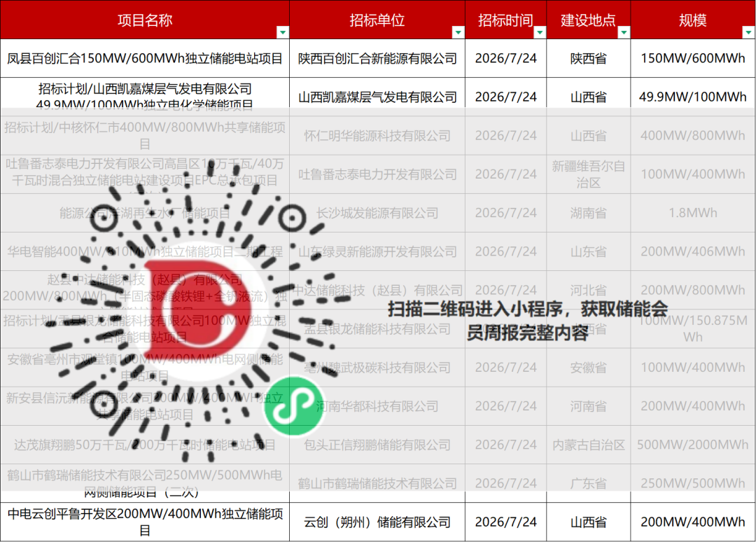This screenshot has width=756, height=542.
Task: Click the text 扫描二维码进入小程序，获取储能会员周报完整内容
Action: point(528,321)
